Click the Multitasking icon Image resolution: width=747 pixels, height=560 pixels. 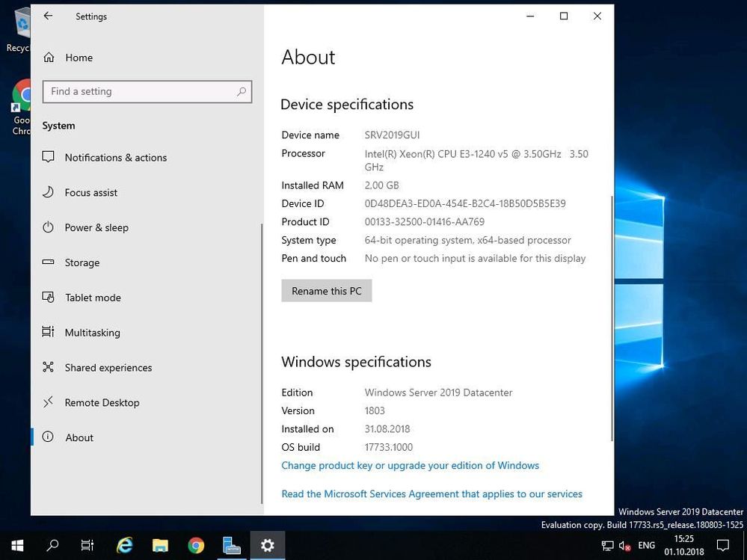click(48, 332)
